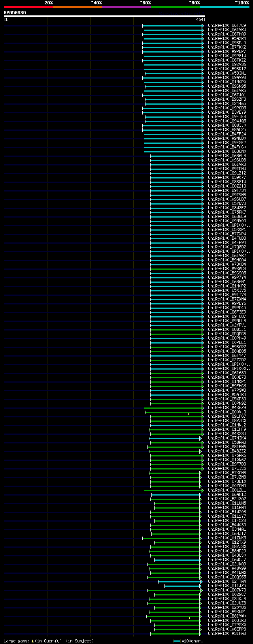
Task: Select hit label UniRef100_Q6B6M0
Action: tap(227, 151)
